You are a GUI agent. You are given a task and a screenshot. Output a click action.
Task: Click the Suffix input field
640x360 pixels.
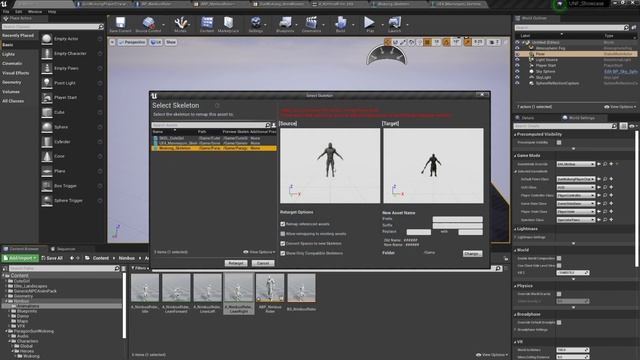(458, 225)
